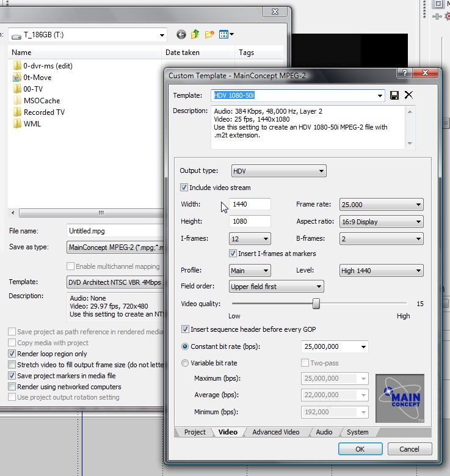
Task: Switch to the System tab
Action: click(357, 432)
